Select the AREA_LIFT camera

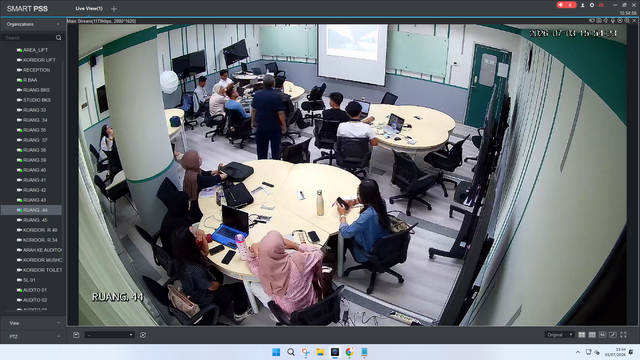coord(35,50)
